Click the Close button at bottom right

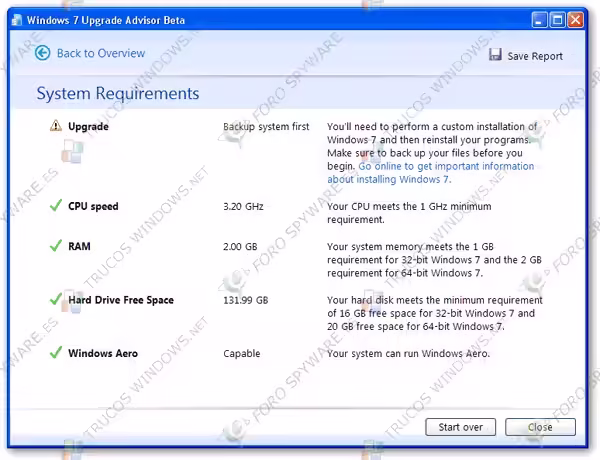pos(540,427)
